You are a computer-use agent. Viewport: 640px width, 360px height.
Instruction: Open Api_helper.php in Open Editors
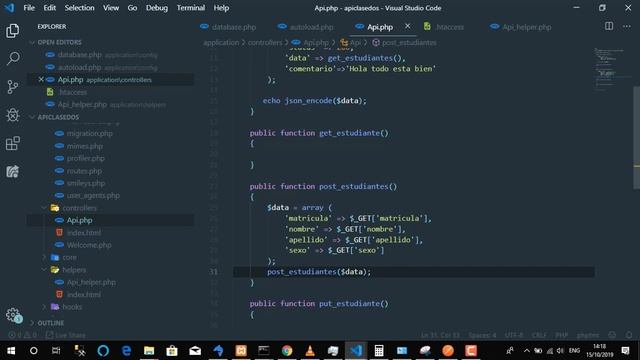[x=82, y=104]
